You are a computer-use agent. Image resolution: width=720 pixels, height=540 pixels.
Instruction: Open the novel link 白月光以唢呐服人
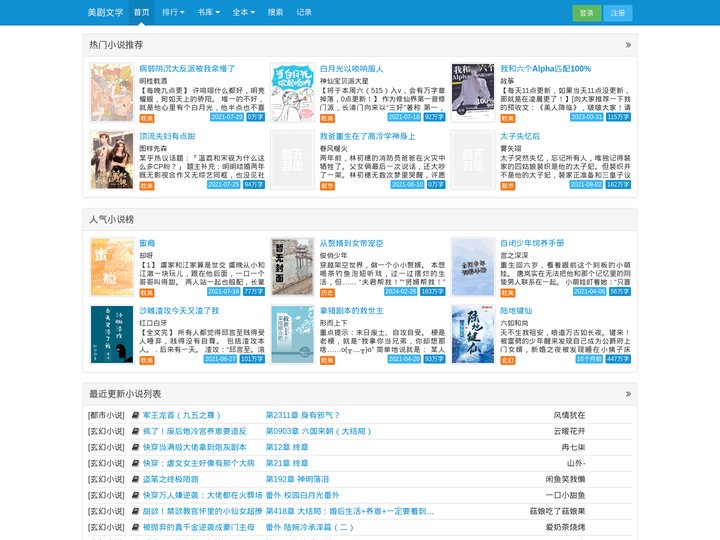click(x=351, y=69)
